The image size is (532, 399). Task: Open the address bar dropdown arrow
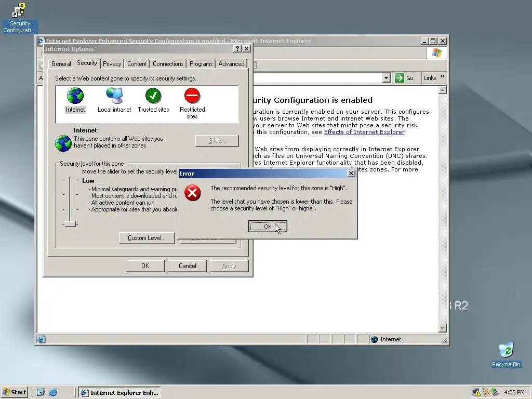coord(386,78)
